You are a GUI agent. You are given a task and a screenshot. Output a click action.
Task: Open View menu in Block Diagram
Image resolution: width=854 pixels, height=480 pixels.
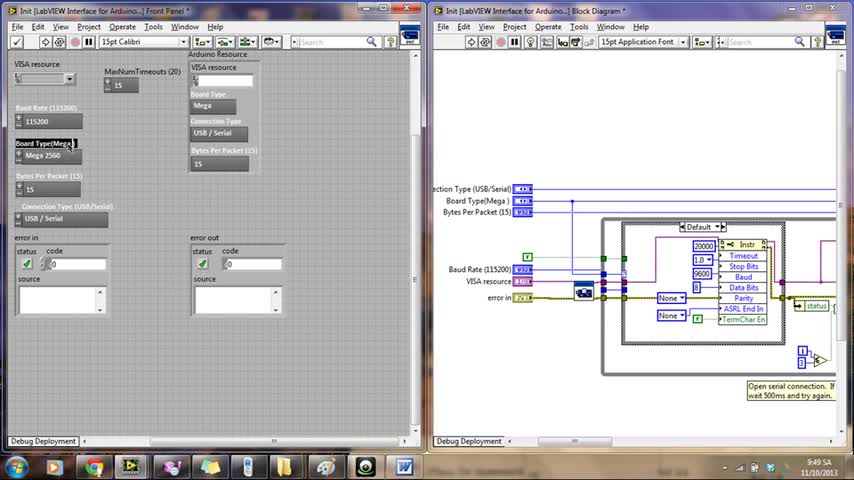[x=486, y=27]
